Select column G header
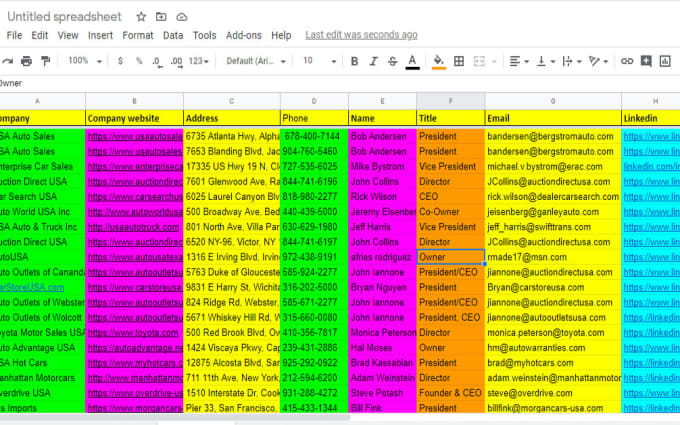The image size is (680, 425). [x=553, y=101]
